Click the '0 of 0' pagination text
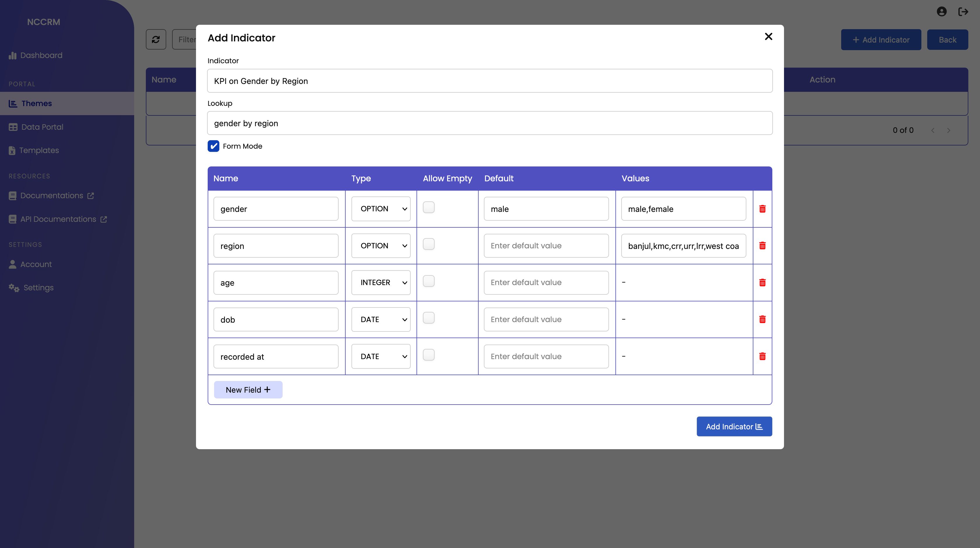The image size is (980, 548). point(903,130)
